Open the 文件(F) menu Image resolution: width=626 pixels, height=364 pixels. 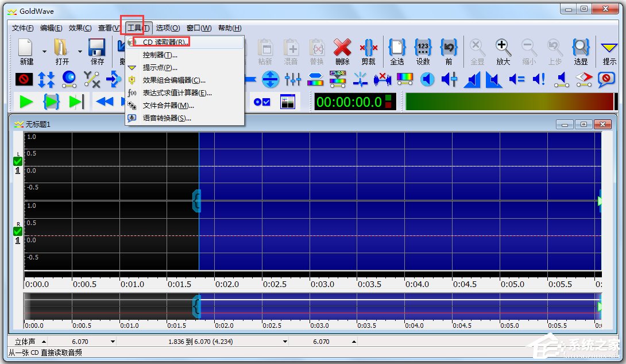(x=23, y=28)
